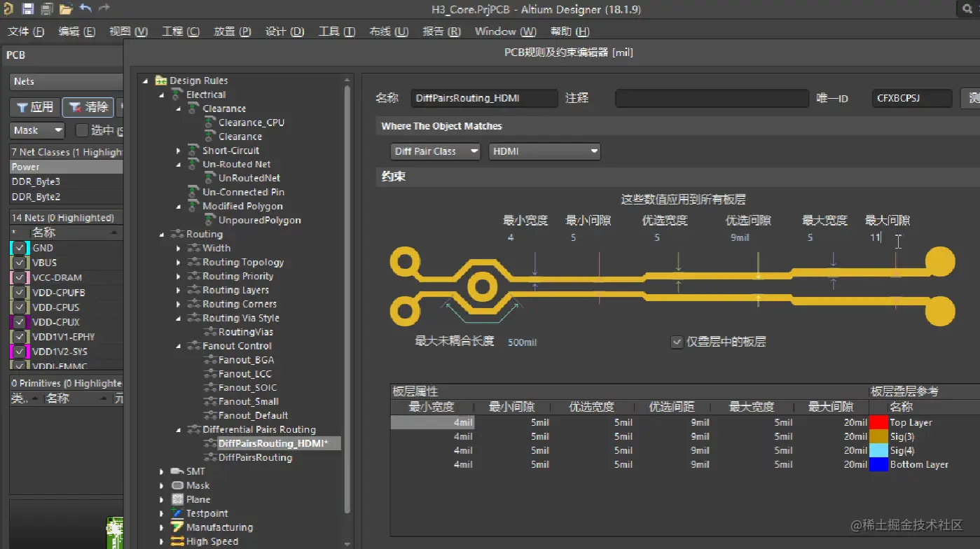
Task: Click the Redo arrow icon
Action: click(104, 8)
